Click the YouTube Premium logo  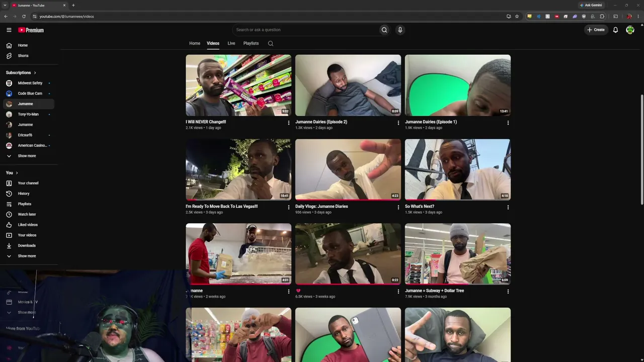31,30
